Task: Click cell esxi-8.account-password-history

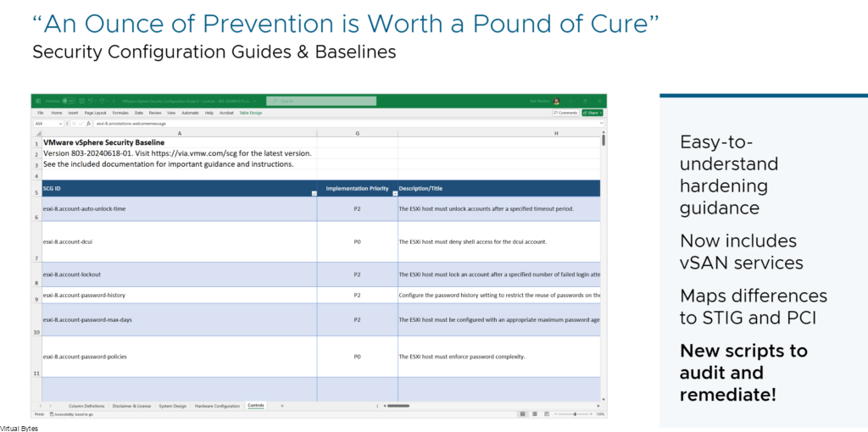Action: [180, 295]
